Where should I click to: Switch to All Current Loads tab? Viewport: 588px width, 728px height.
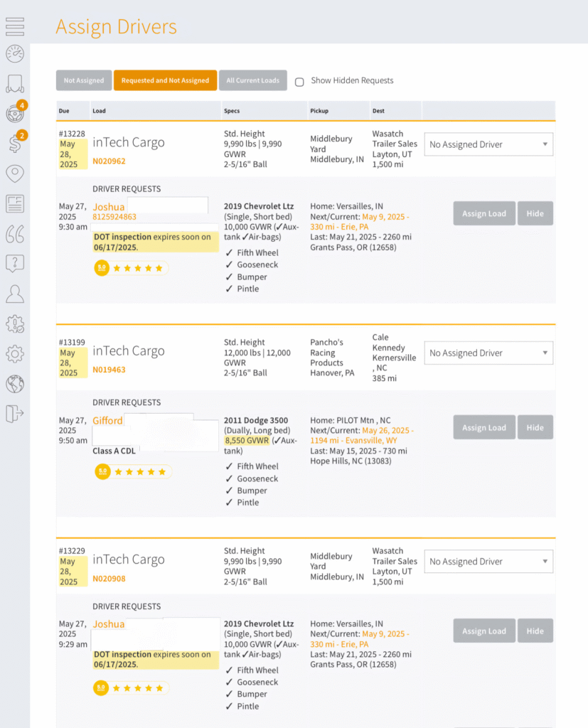coord(253,80)
